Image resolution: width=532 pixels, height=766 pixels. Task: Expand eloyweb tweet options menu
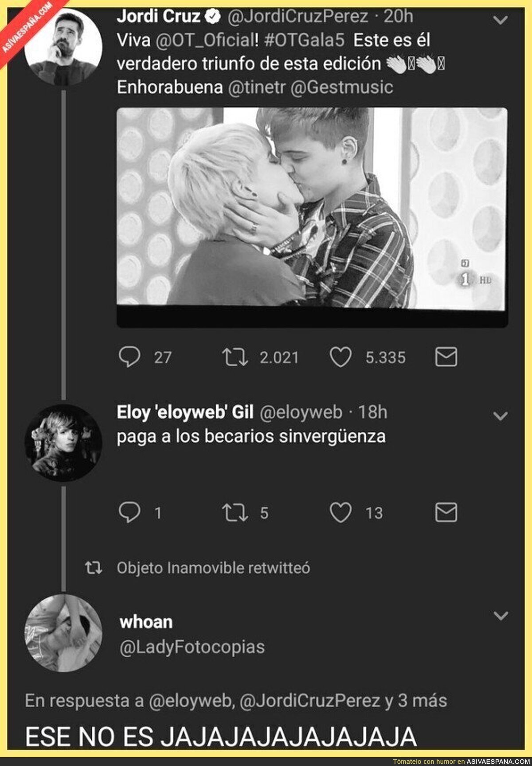(x=501, y=416)
